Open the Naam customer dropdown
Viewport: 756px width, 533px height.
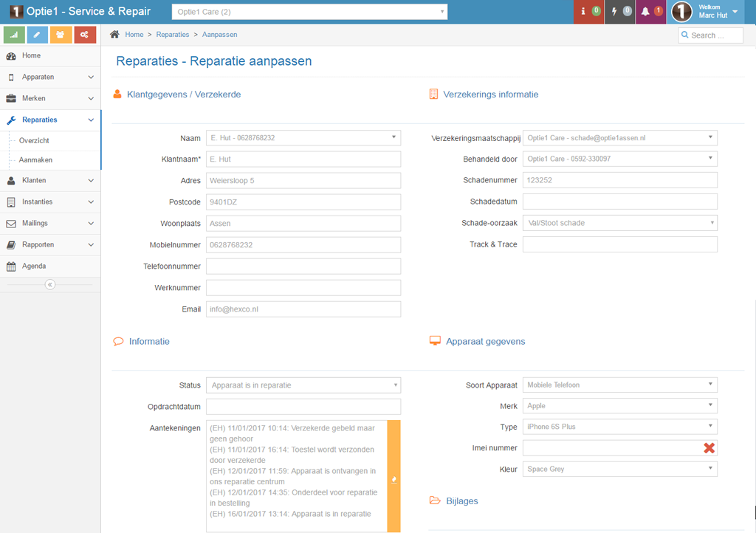coord(303,138)
